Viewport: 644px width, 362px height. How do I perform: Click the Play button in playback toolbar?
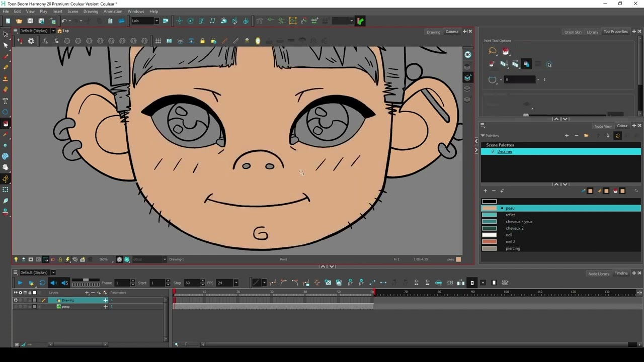point(20,283)
